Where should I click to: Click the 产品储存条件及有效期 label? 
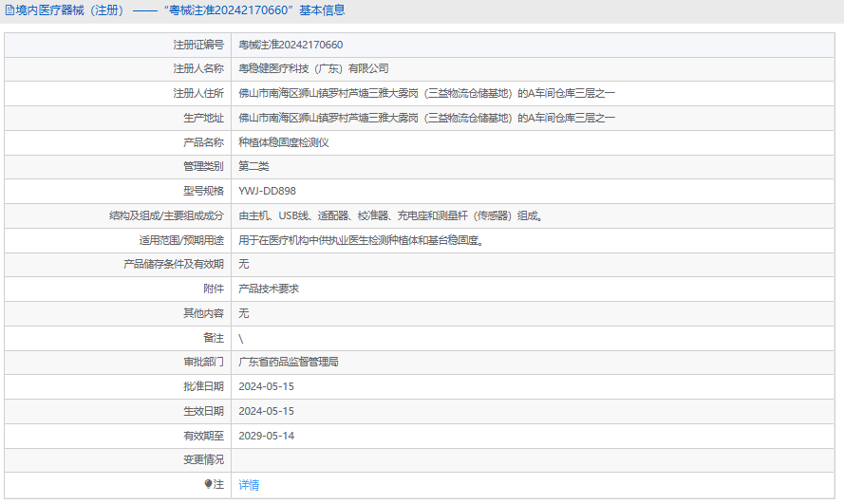pyautogui.click(x=174, y=264)
